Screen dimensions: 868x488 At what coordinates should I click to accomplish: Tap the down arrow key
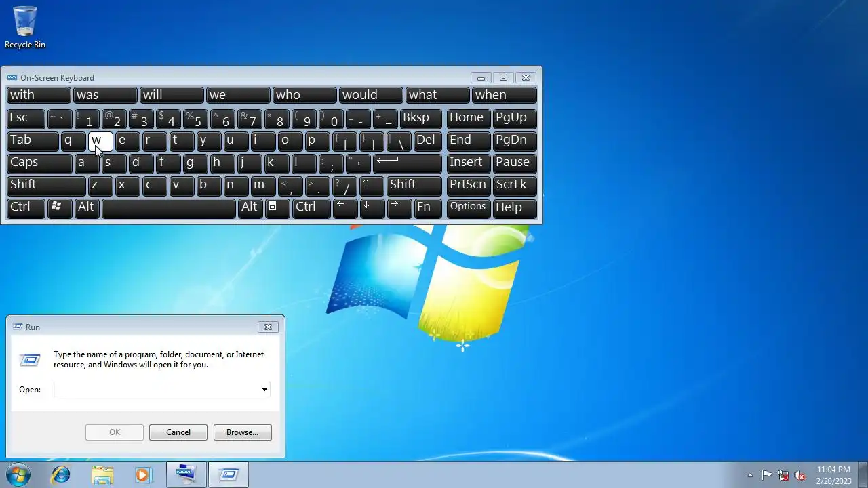(372, 207)
